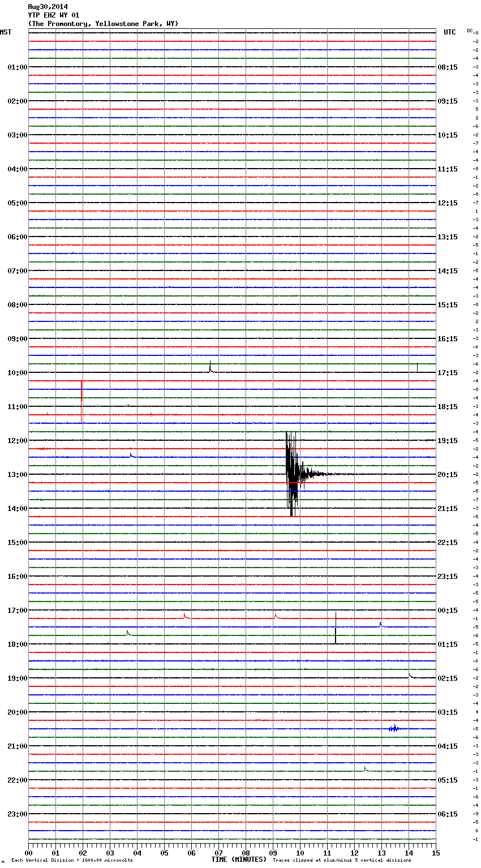Viewport: 481px width, 868px height.
Task: Click the UTC label "22:15"
Action: click(448, 543)
